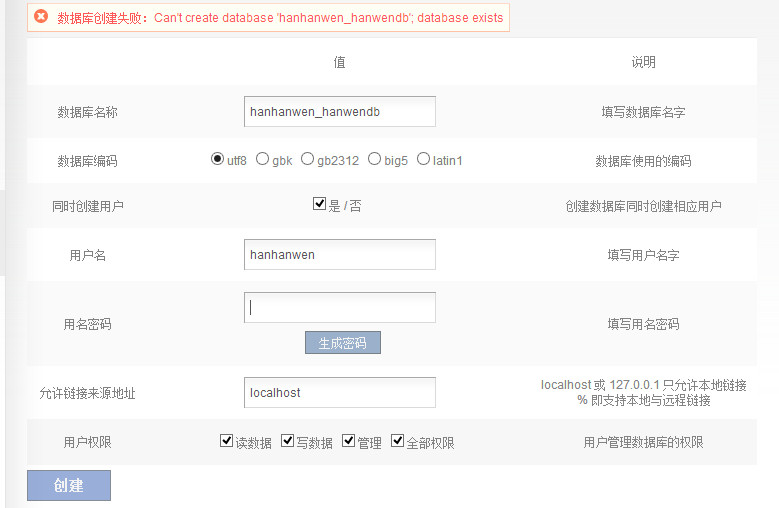The image size is (779, 508).
Task: Uncheck the 读数据 permission checkbox
Action: tap(226, 441)
